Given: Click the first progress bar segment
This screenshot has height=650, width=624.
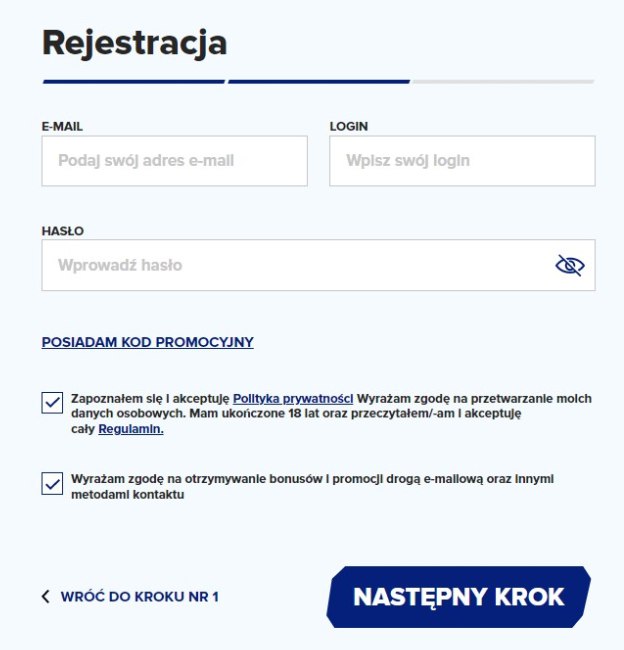Looking at the screenshot, I should 133,81.
